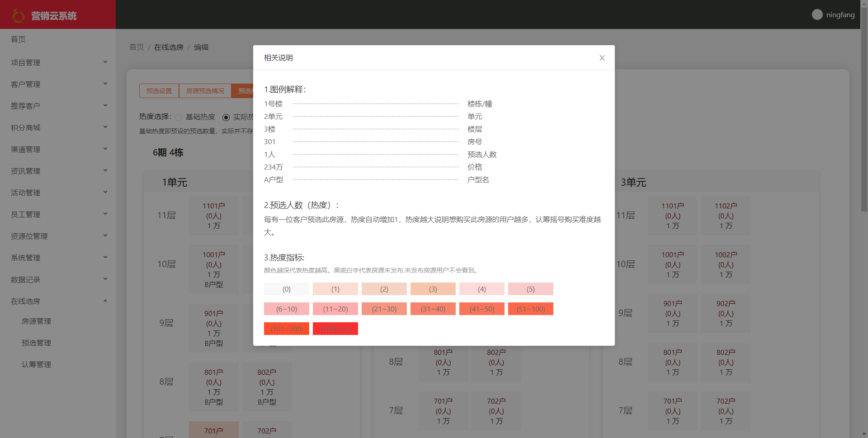Switch to the 预选设置 tab
This screenshot has width=868, height=438.
(x=159, y=91)
